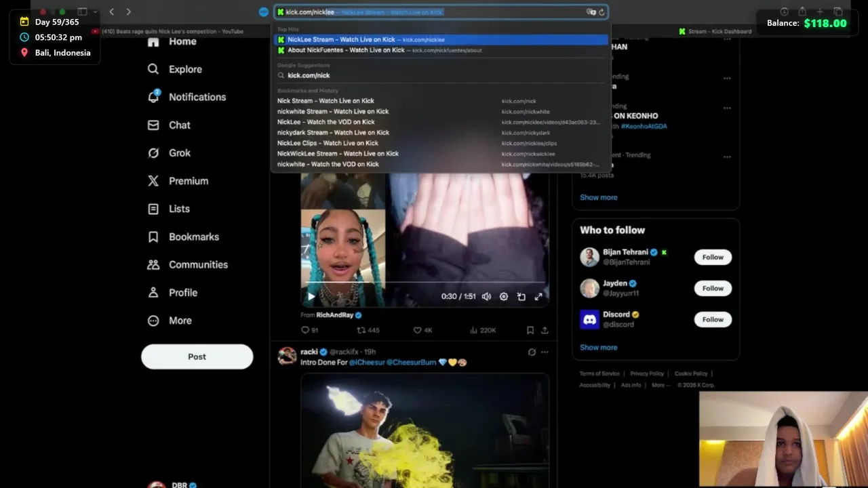
Task: Open the RichAndRay source link
Action: (x=334, y=315)
